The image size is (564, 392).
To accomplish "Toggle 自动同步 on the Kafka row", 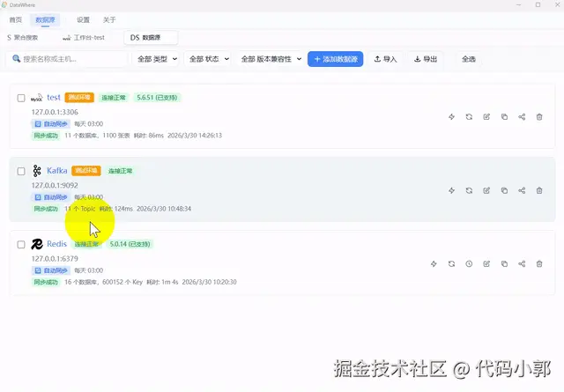I will 51,197.
